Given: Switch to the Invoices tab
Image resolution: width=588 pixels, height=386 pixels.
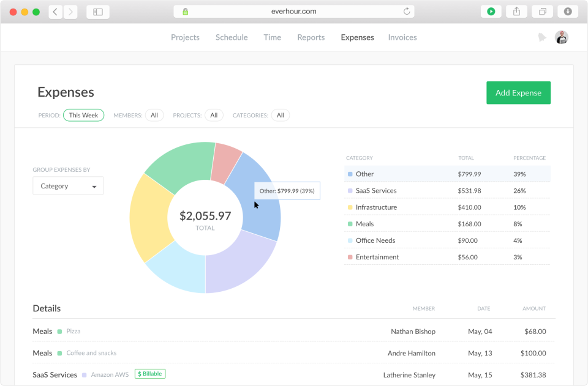Looking at the screenshot, I should (x=402, y=37).
